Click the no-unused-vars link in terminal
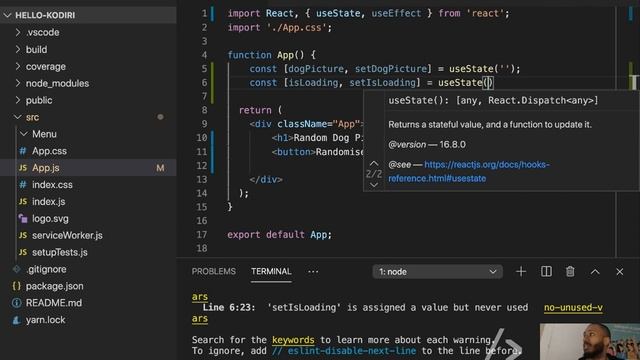 [x=573, y=308]
